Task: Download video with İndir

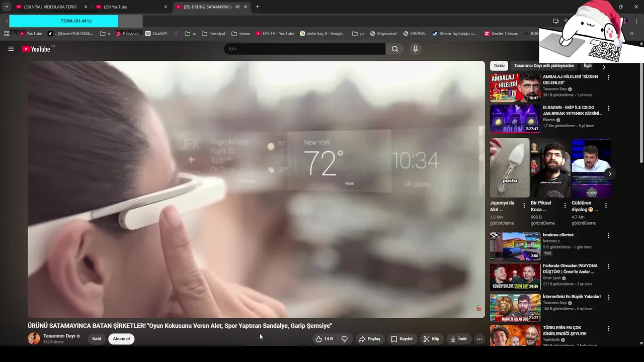Action: 458,339
